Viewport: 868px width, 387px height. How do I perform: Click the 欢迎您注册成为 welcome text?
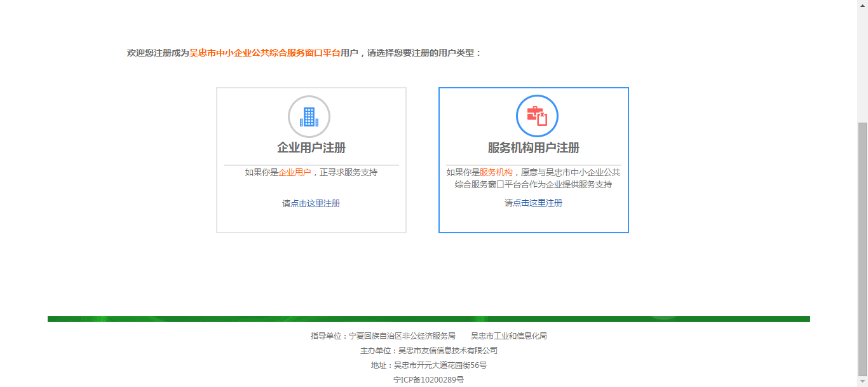(158, 53)
